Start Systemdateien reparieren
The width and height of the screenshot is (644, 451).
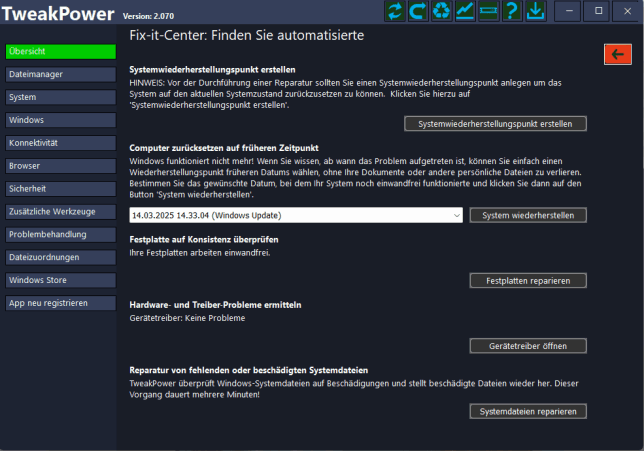pyautogui.click(x=528, y=411)
